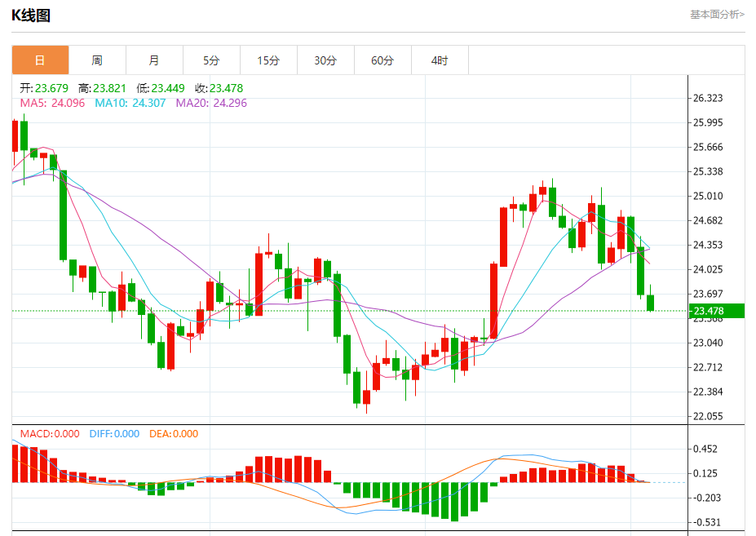The height and width of the screenshot is (536, 756).
Task: Click the 24.025 price axis label
Action: (x=708, y=269)
